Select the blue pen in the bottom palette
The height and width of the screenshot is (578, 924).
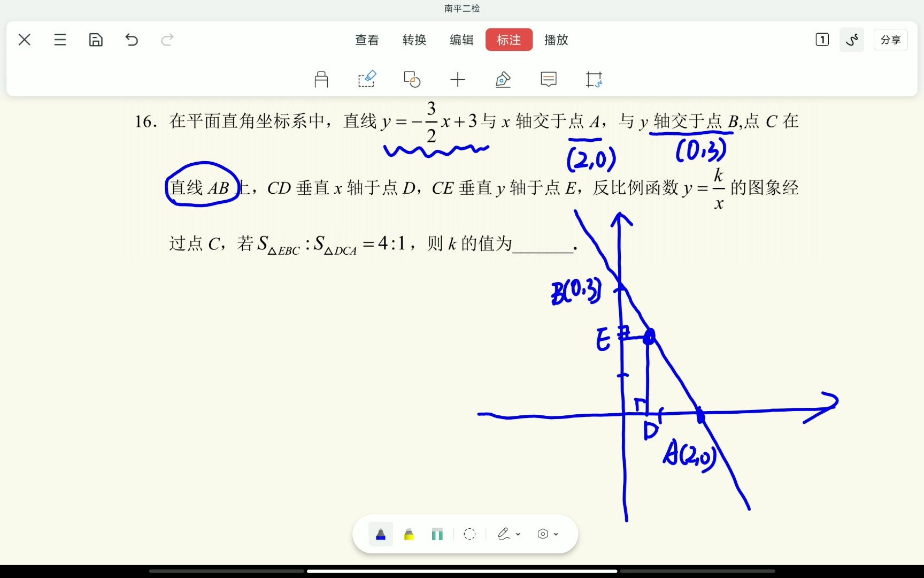pyautogui.click(x=381, y=534)
